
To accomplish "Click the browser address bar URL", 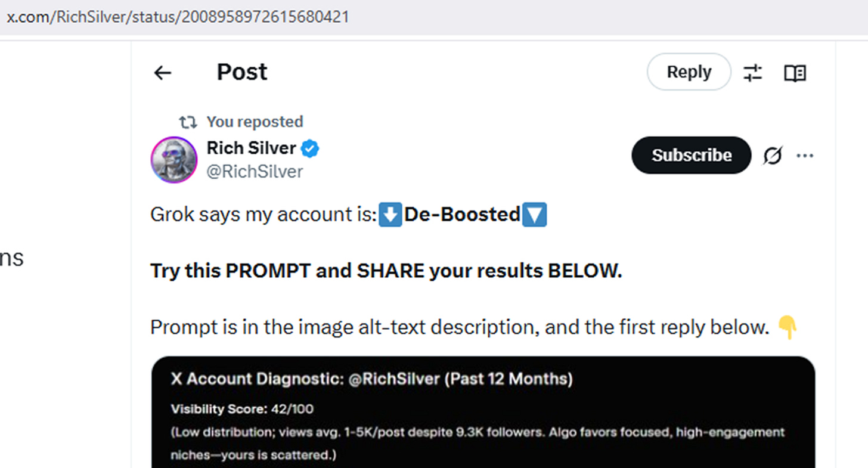I will click(177, 16).
